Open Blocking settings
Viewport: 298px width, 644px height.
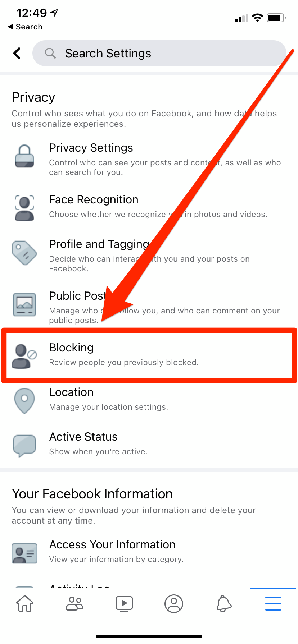[149, 355]
